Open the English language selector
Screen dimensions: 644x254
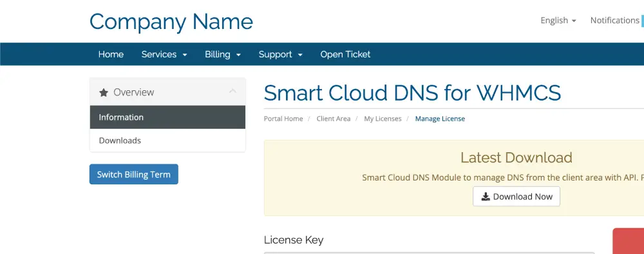click(x=558, y=20)
